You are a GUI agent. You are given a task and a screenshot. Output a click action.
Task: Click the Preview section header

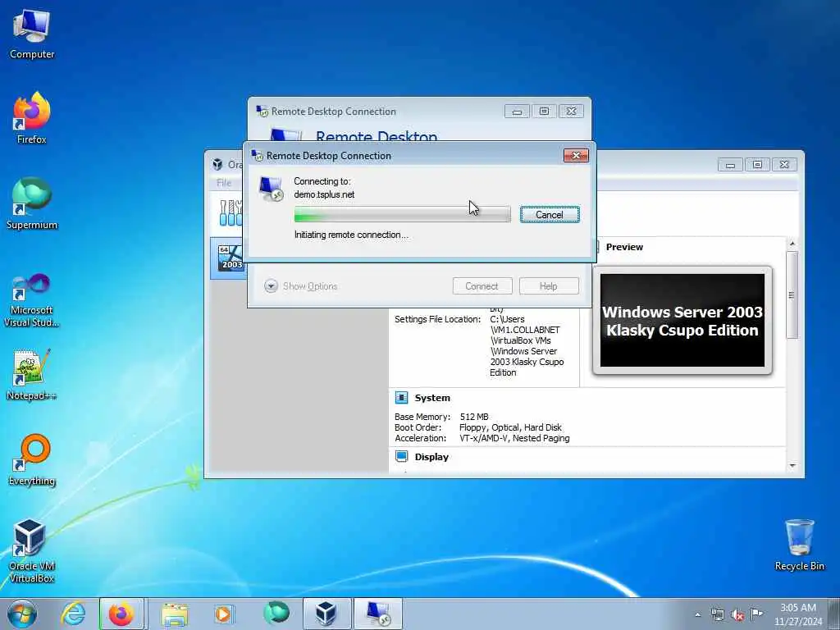(x=624, y=247)
